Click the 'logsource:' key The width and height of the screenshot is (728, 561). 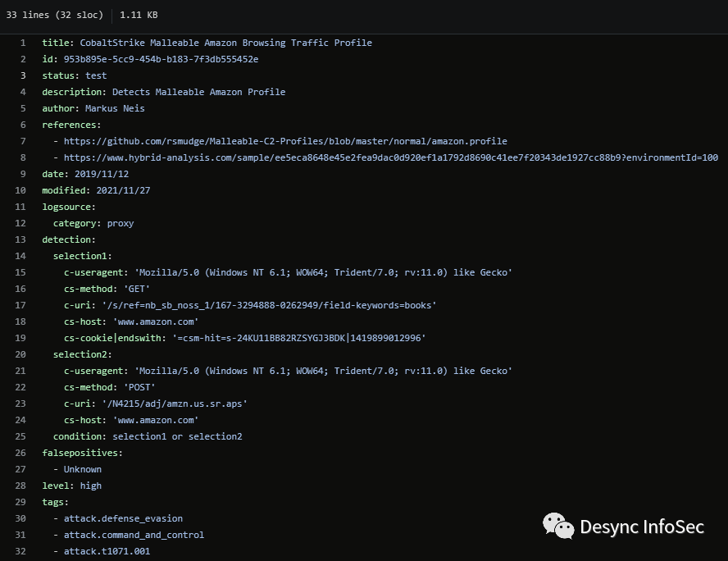[69, 207]
